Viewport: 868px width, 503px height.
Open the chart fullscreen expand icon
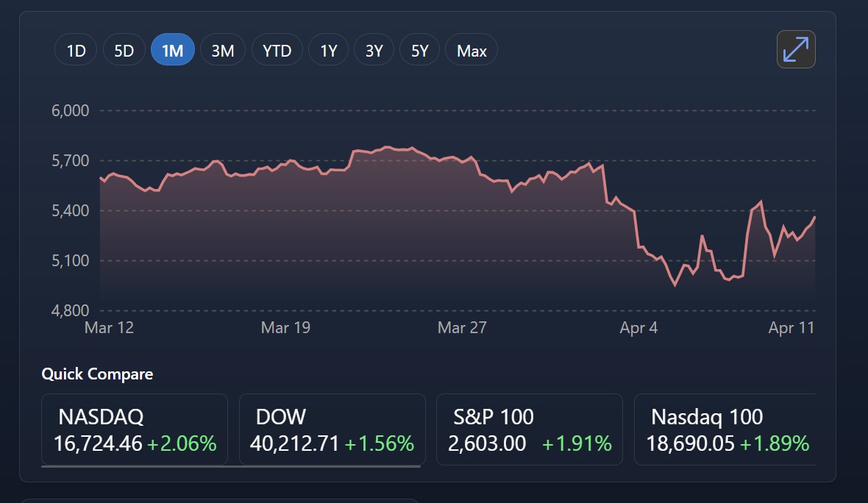point(794,50)
